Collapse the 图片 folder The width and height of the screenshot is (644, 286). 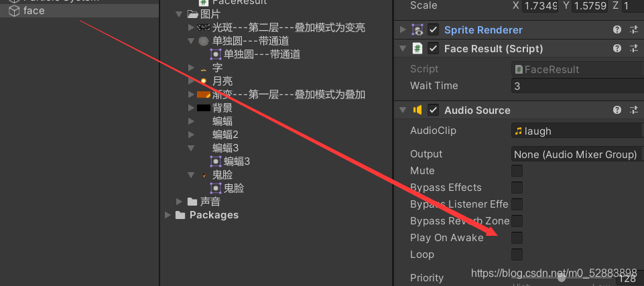pyautogui.click(x=179, y=15)
